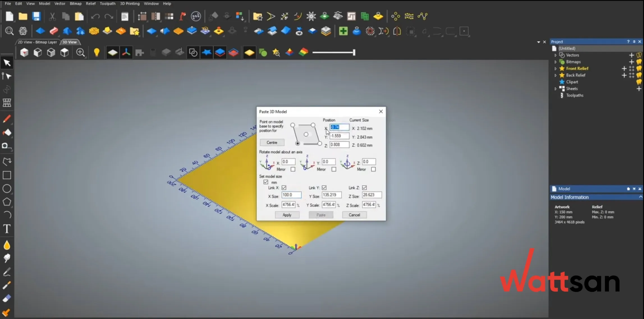Toggle Clipart visibility light bulb
Image resolution: width=644 pixels, height=319 pixels.
pyautogui.click(x=639, y=82)
